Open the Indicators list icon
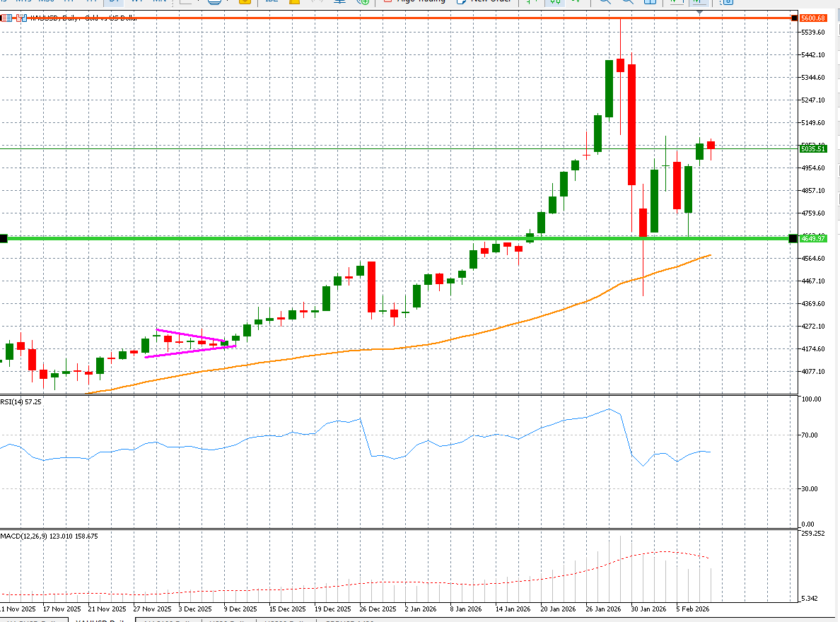Screen dimensions: 840x622 click(339, 3)
